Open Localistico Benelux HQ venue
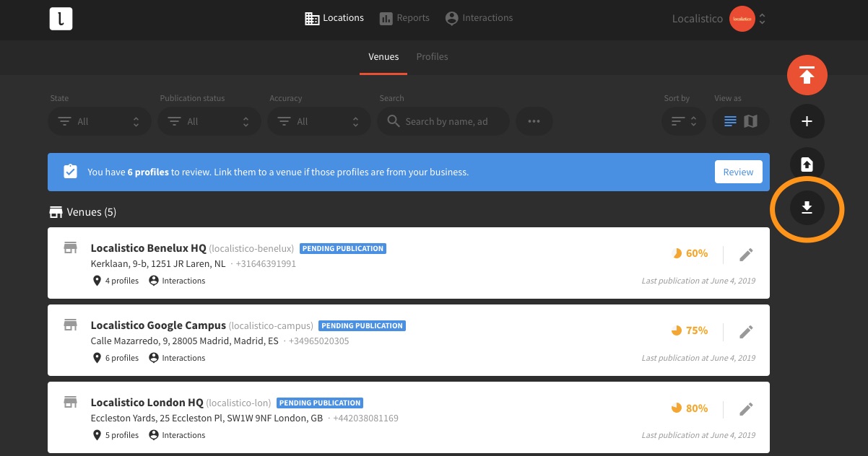This screenshot has height=456, width=868. point(149,248)
